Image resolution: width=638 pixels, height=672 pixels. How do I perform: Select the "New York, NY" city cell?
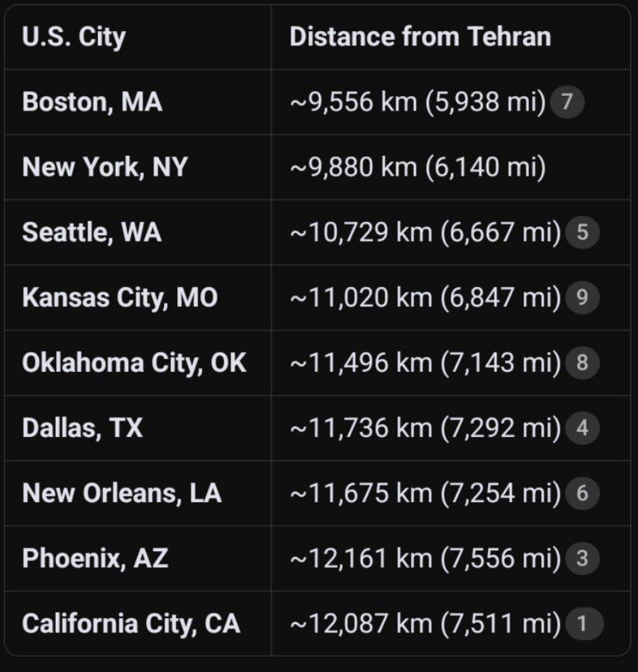(105, 168)
